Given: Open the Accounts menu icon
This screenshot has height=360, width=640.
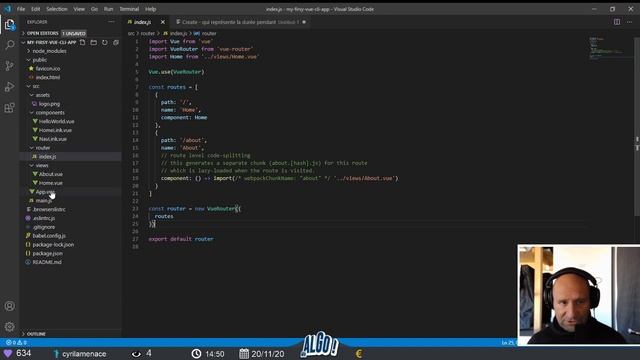Looking at the screenshot, I should click(9, 306).
